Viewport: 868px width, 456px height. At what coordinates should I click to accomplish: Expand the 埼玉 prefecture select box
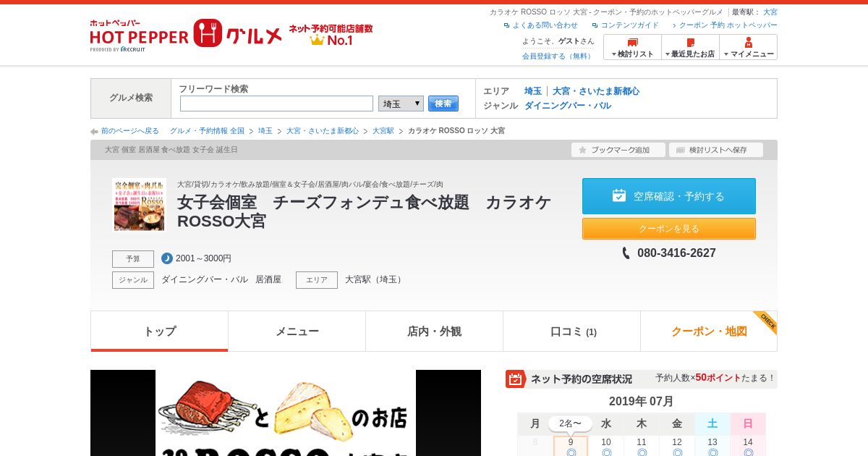click(x=401, y=104)
